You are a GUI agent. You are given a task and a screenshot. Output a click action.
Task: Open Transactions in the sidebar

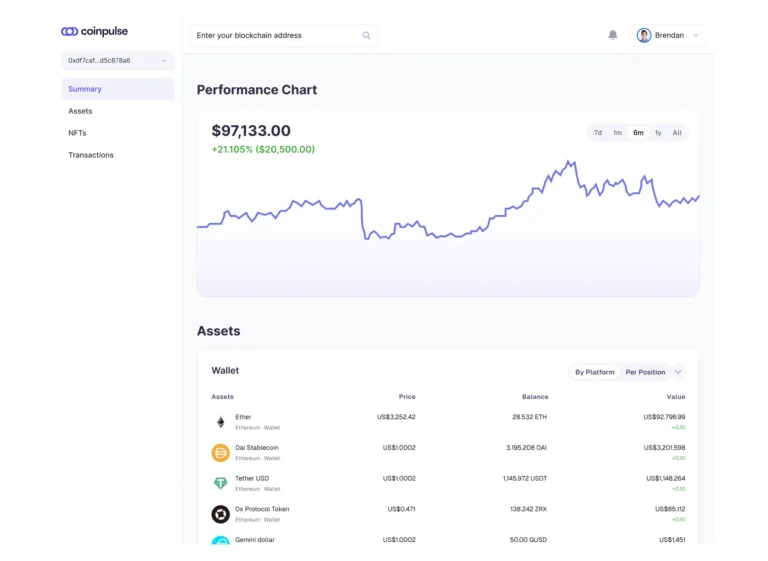point(91,155)
